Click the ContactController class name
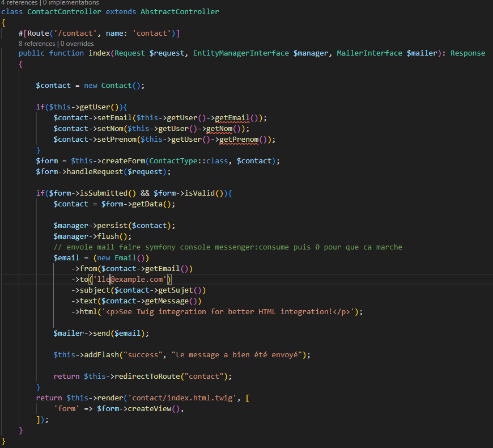This screenshot has height=448, width=493. (64, 12)
